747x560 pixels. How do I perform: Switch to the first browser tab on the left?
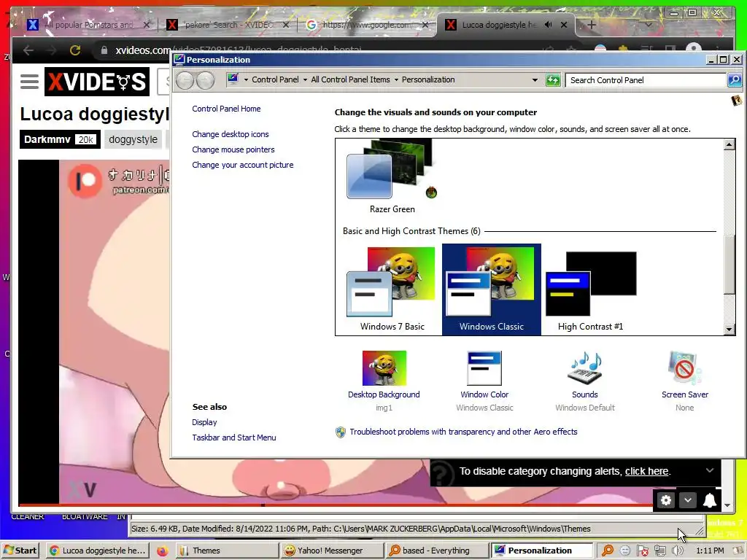88,25
